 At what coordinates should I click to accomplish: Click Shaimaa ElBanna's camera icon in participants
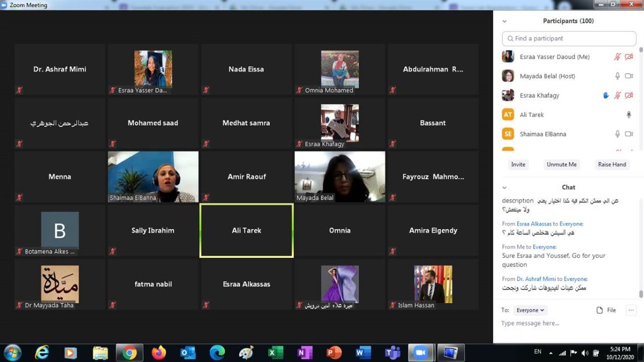(629, 134)
